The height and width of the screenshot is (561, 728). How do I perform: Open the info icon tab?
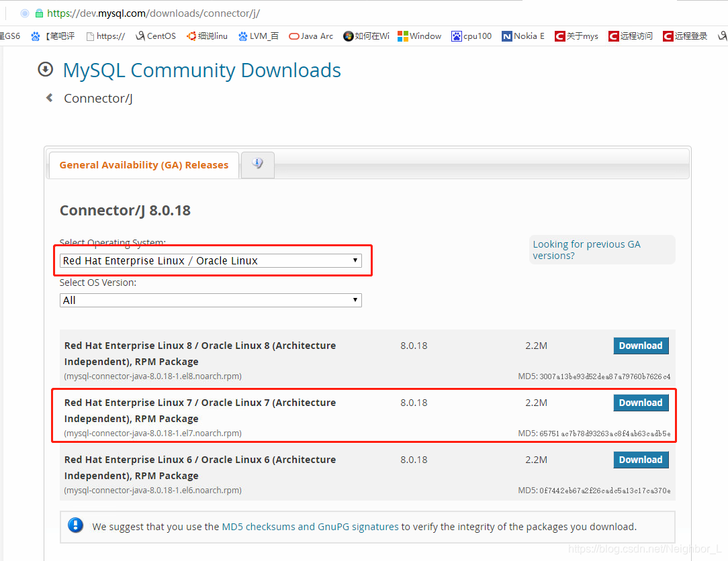point(258,164)
